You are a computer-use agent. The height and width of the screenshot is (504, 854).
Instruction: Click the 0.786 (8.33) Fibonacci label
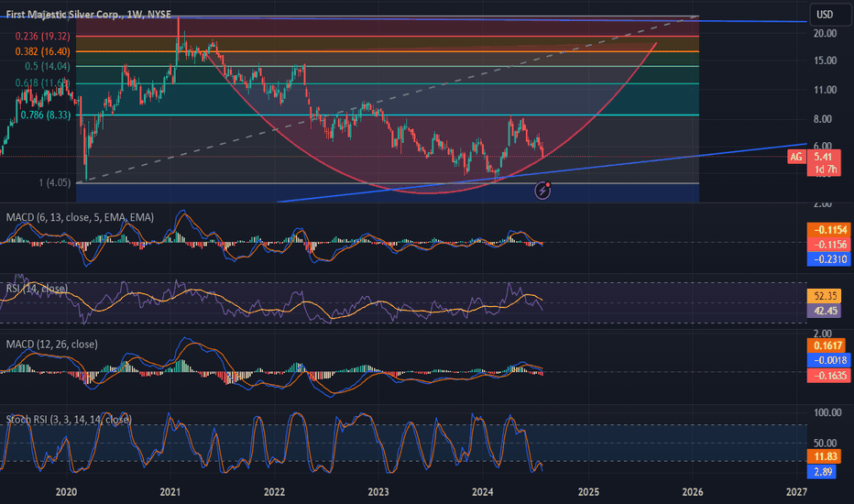pos(46,115)
